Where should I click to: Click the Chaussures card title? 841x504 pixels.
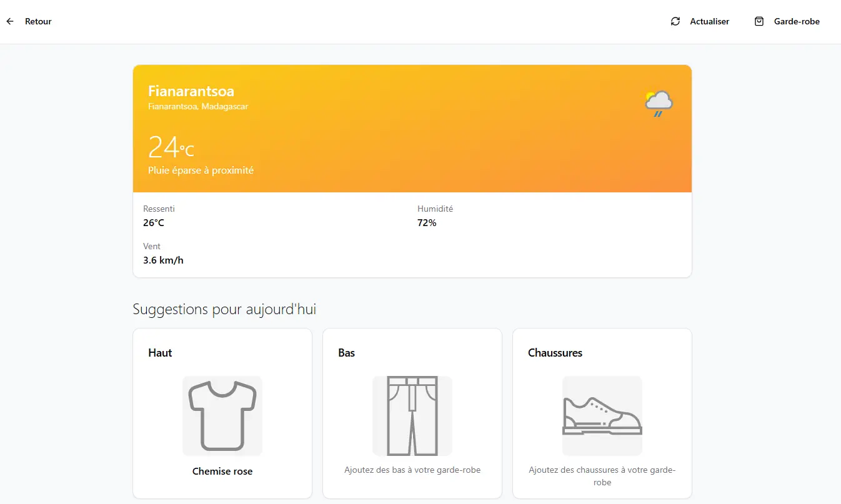coord(555,353)
